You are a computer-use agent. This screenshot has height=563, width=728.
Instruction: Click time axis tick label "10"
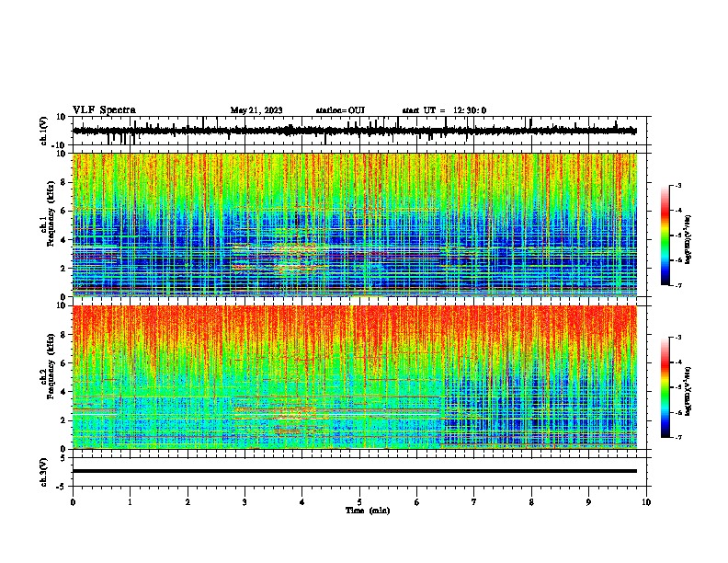pos(646,502)
